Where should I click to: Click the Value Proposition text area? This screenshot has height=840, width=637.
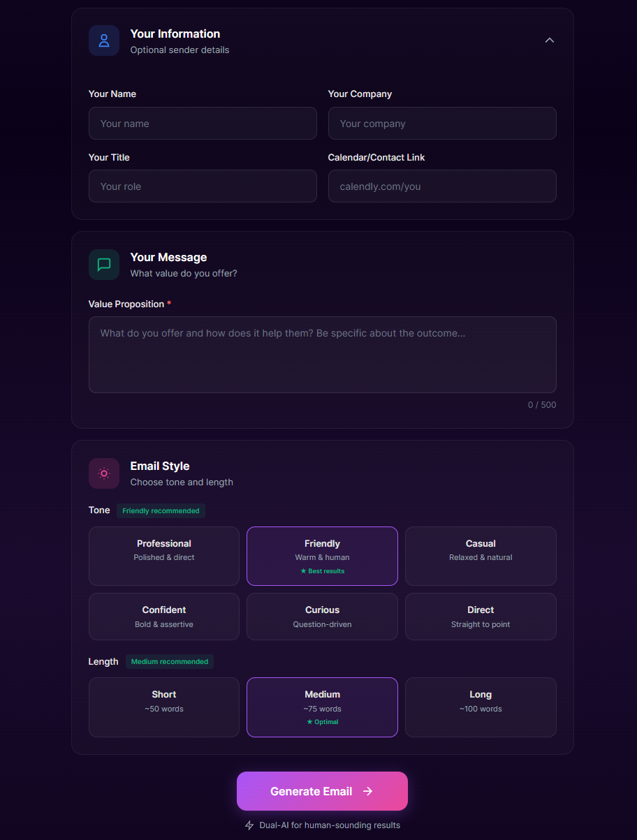click(x=322, y=354)
